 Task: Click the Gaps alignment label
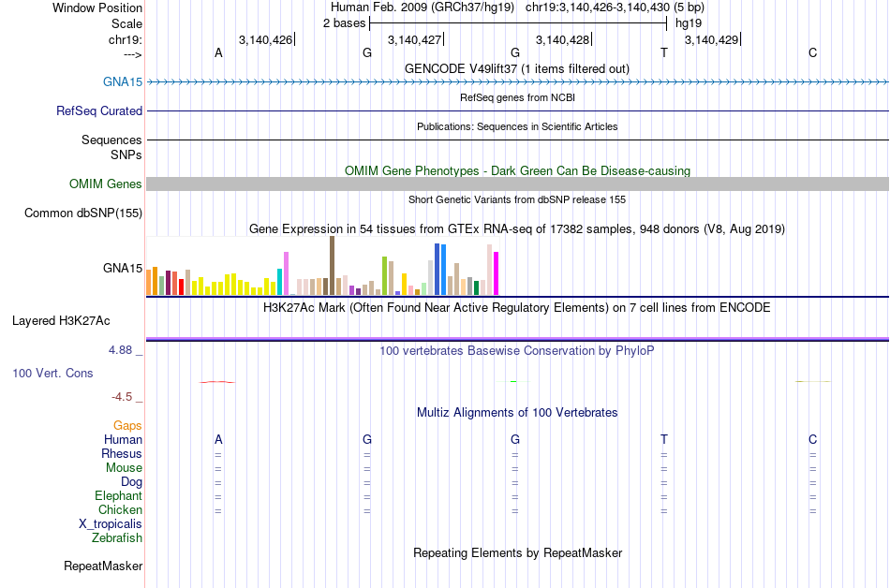pyautogui.click(x=127, y=426)
